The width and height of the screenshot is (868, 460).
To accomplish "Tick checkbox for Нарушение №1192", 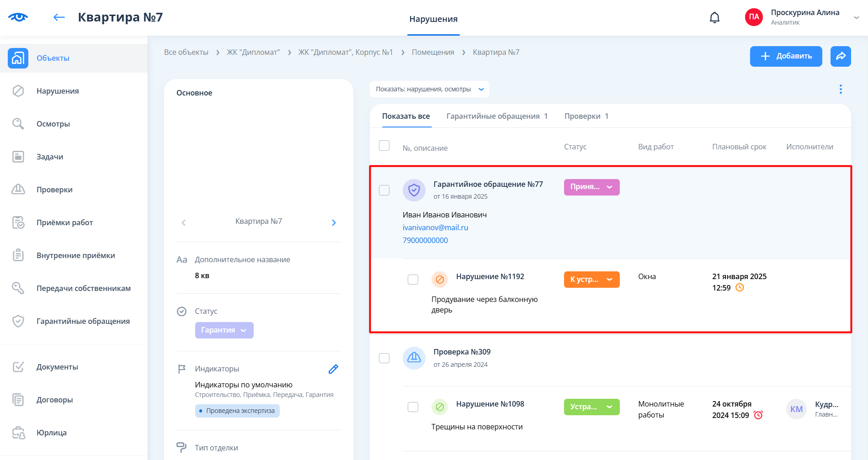I will pos(413,280).
